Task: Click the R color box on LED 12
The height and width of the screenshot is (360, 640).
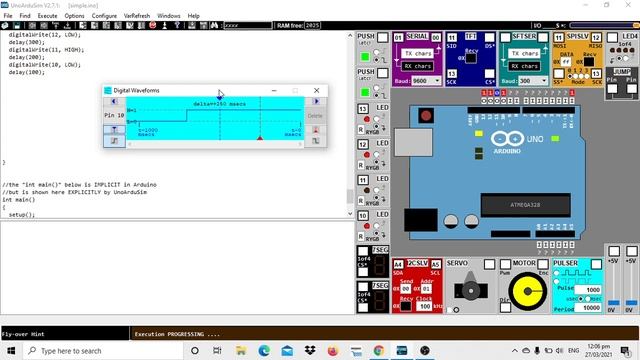Action: click(361, 165)
